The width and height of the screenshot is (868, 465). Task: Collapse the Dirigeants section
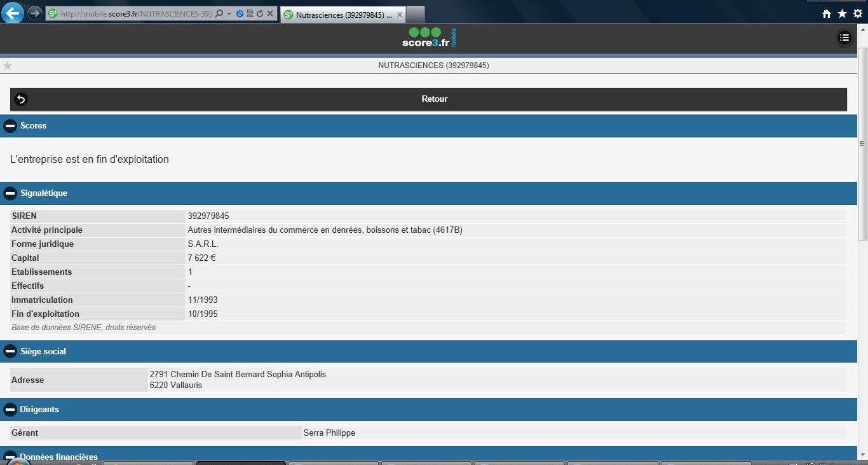[x=10, y=410]
